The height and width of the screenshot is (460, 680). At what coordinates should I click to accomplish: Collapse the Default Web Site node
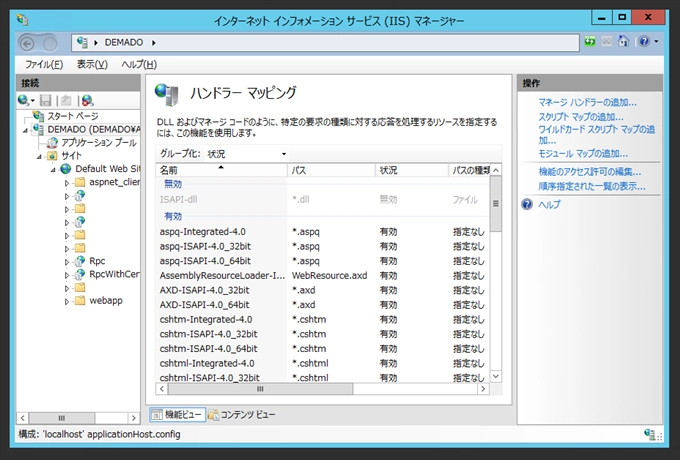[x=53, y=169]
